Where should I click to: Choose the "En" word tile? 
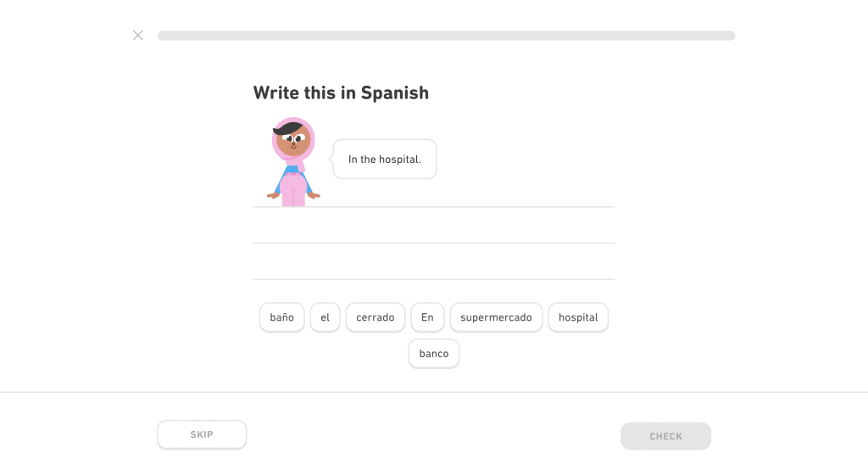pos(427,317)
